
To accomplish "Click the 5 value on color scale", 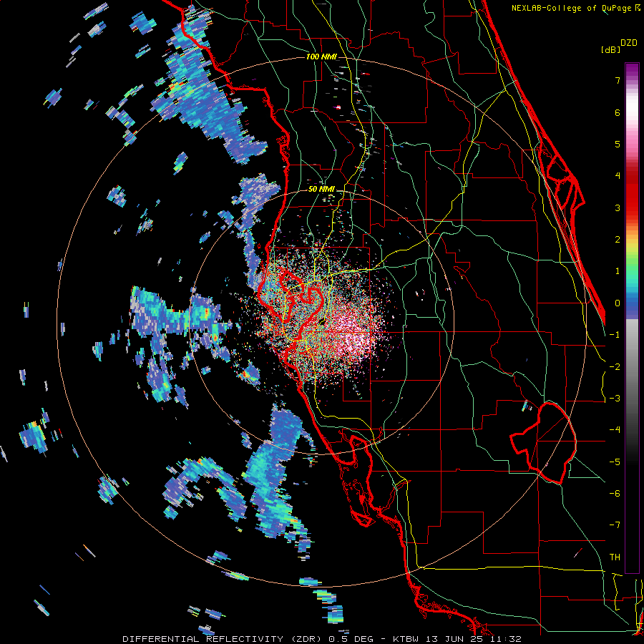I will pos(618,144).
